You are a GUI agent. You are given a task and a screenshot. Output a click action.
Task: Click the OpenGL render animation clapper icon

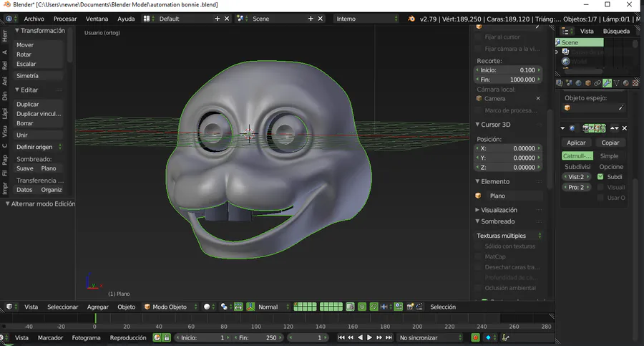point(419,307)
